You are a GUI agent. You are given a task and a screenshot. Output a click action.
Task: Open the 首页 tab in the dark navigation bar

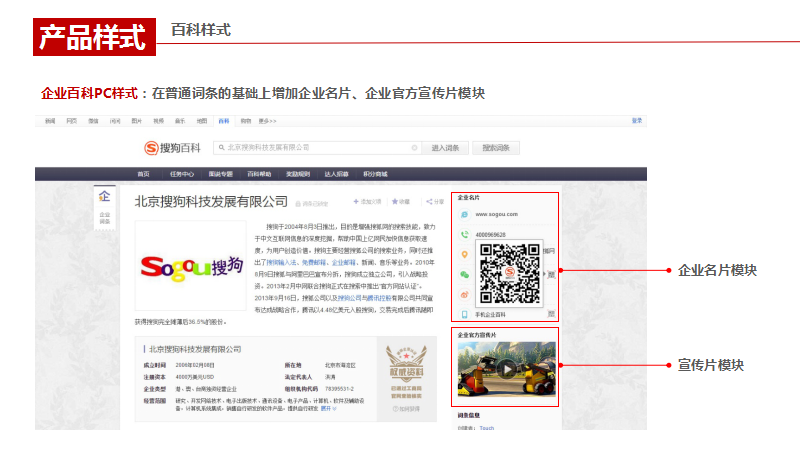click(143, 174)
